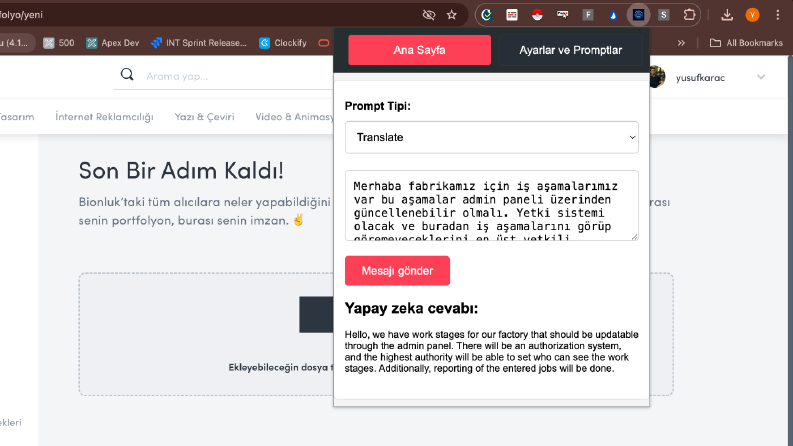Viewport: 793px width, 446px height.
Task: Click the yusufkarac username
Action: click(700, 78)
